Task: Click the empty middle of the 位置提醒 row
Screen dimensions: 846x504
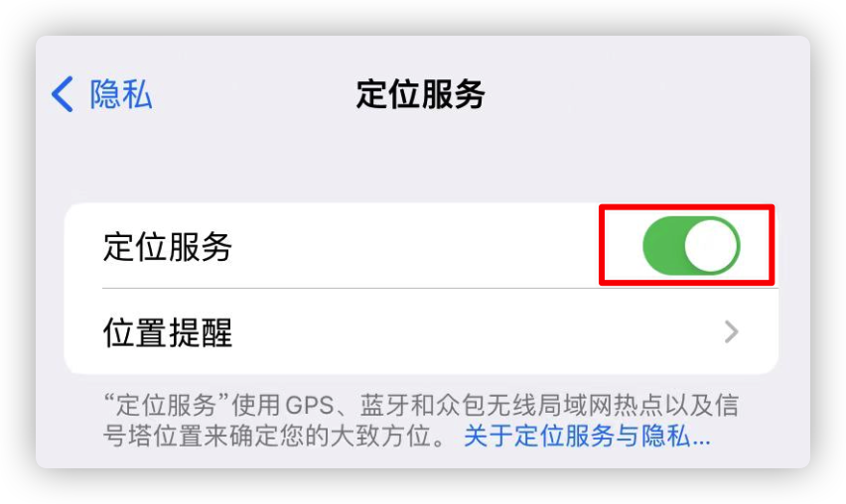Action: pyautogui.click(x=475, y=331)
